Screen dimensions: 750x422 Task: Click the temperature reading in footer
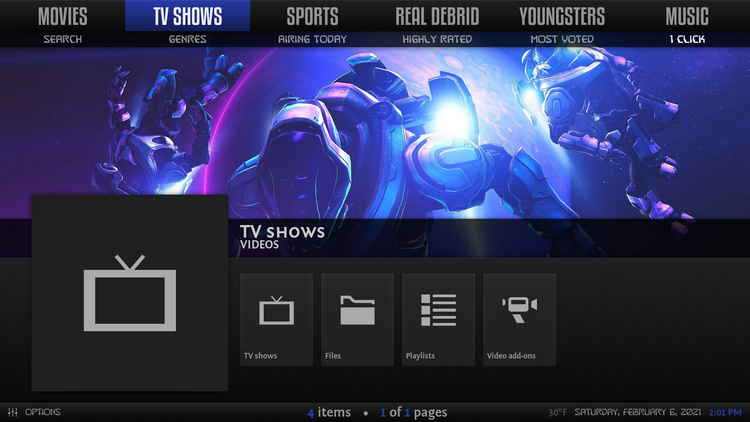click(557, 412)
